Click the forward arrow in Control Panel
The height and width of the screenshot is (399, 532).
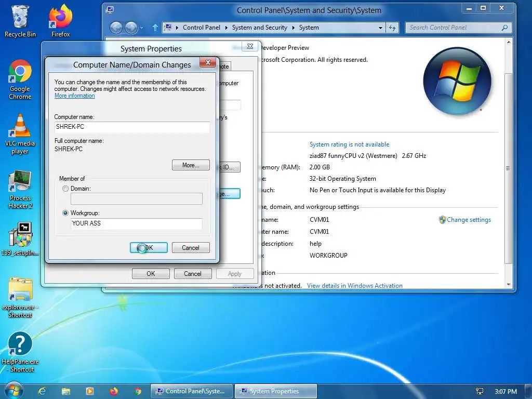[131, 28]
